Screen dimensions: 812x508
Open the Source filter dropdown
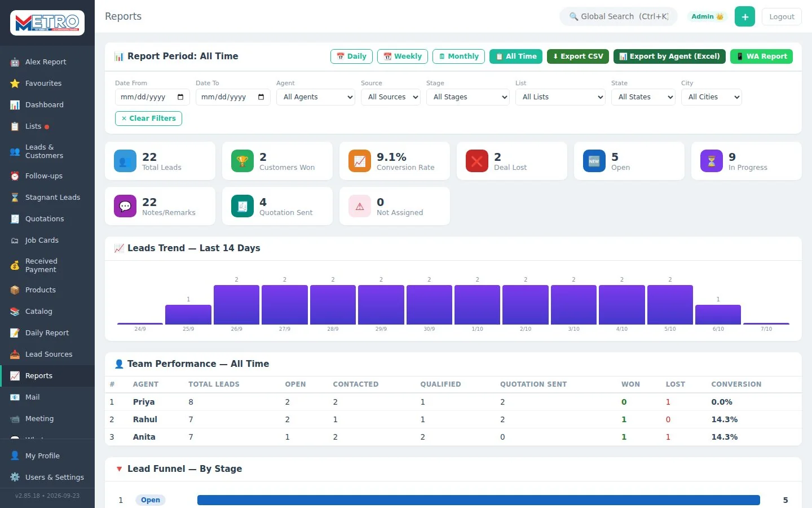391,97
